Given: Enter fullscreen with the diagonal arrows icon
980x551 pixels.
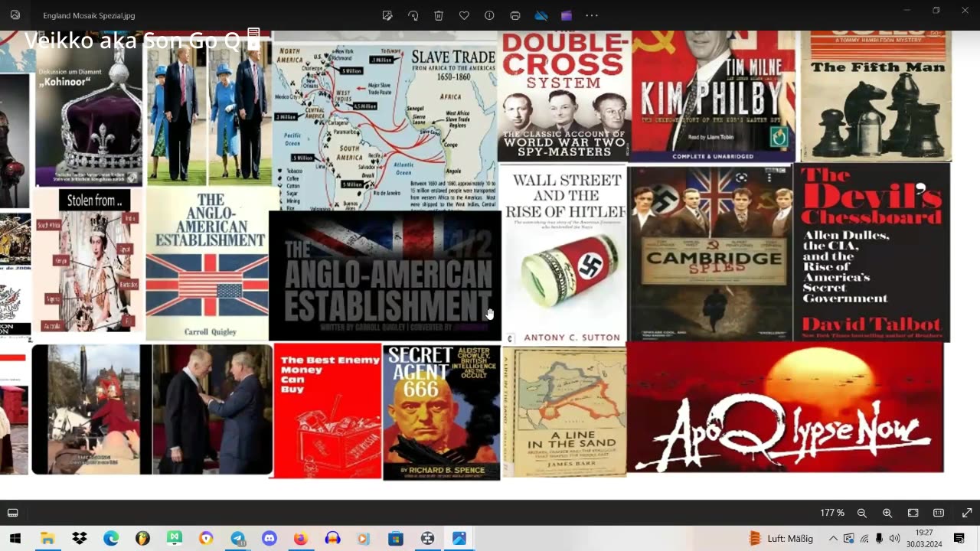Looking at the screenshot, I should pos(967,513).
